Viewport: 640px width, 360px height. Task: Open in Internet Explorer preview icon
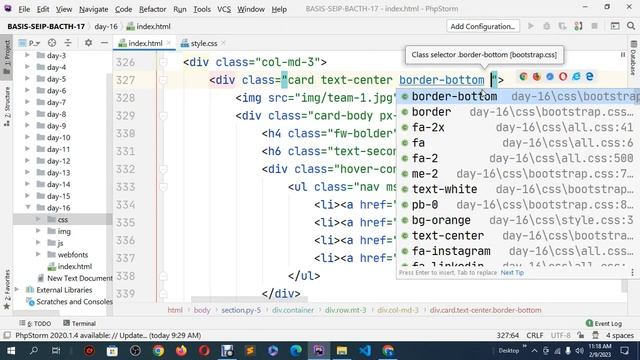pos(576,76)
